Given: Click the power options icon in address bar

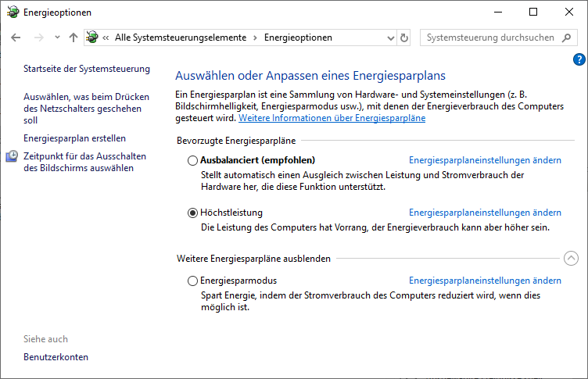Looking at the screenshot, I should tap(93, 38).
